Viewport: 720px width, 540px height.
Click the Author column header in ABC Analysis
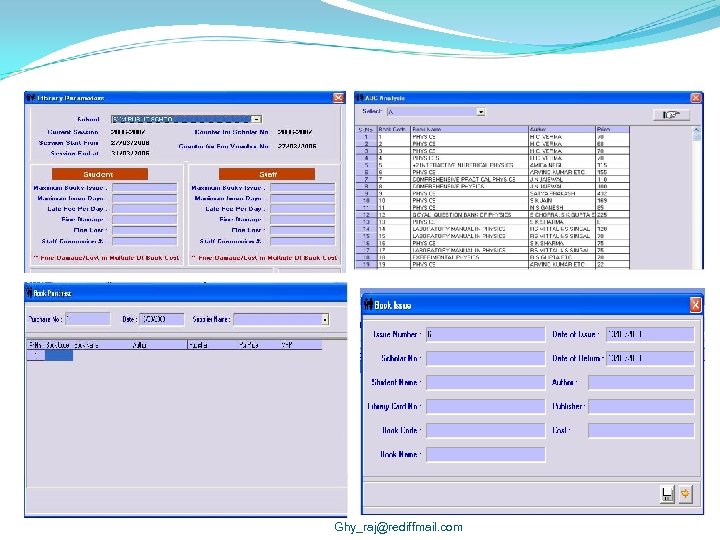(562, 129)
